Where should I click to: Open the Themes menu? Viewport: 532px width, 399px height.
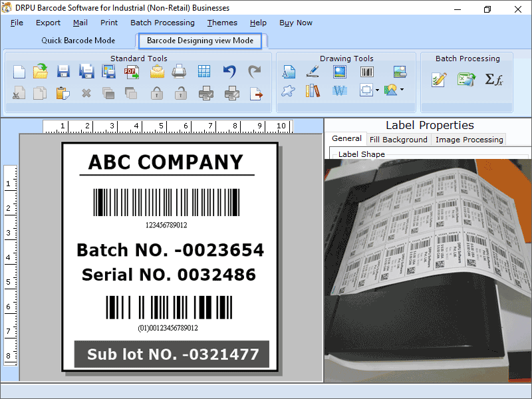222,23
